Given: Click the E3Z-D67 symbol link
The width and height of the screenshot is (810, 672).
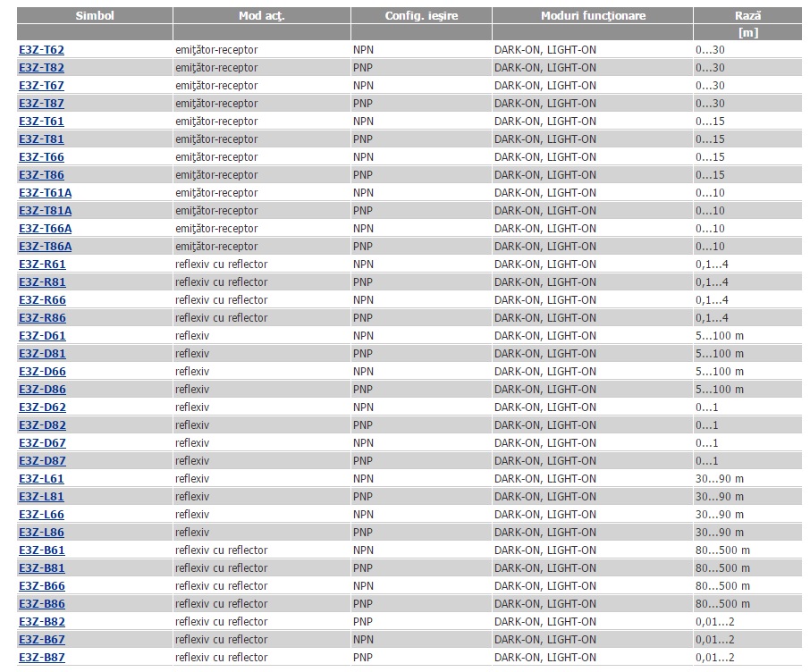Looking at the screenshot, I should pos(42,443).
